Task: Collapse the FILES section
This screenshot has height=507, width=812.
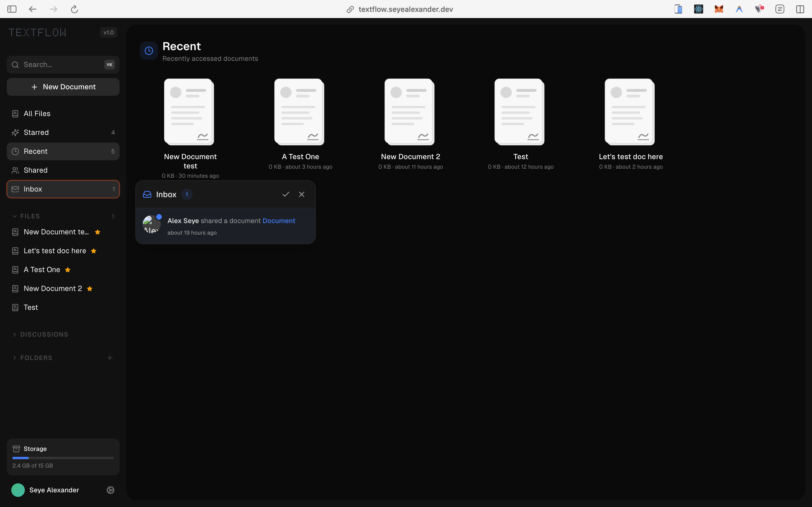Action: pos(14,216)
